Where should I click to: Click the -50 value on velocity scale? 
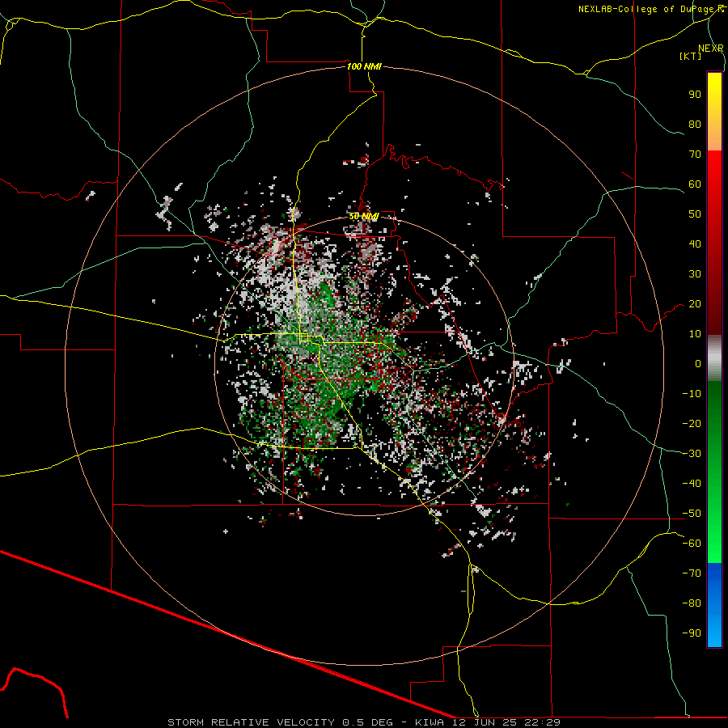[692, 514]
